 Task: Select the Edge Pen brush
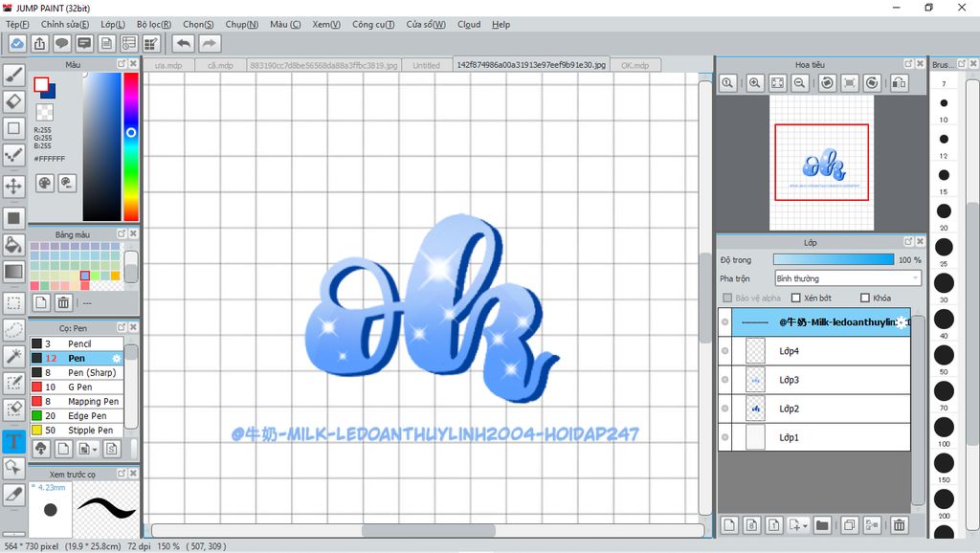(x=77, y=415)
